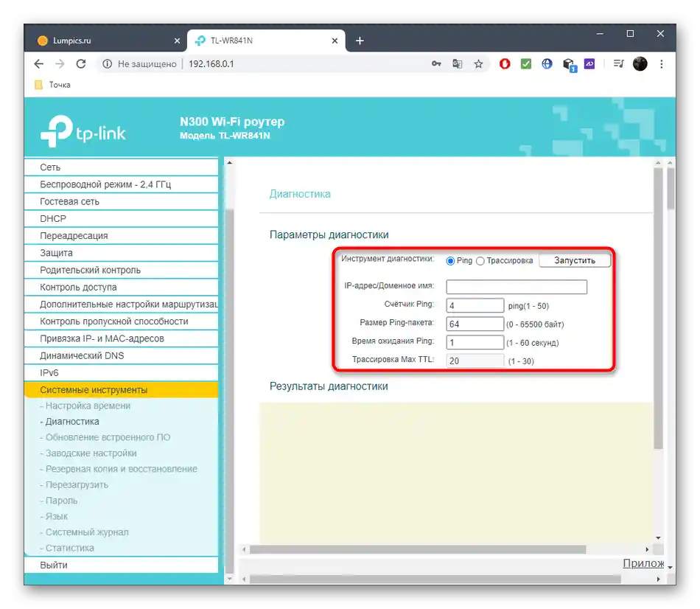Open saved passwords key icon

coord(436,64)
